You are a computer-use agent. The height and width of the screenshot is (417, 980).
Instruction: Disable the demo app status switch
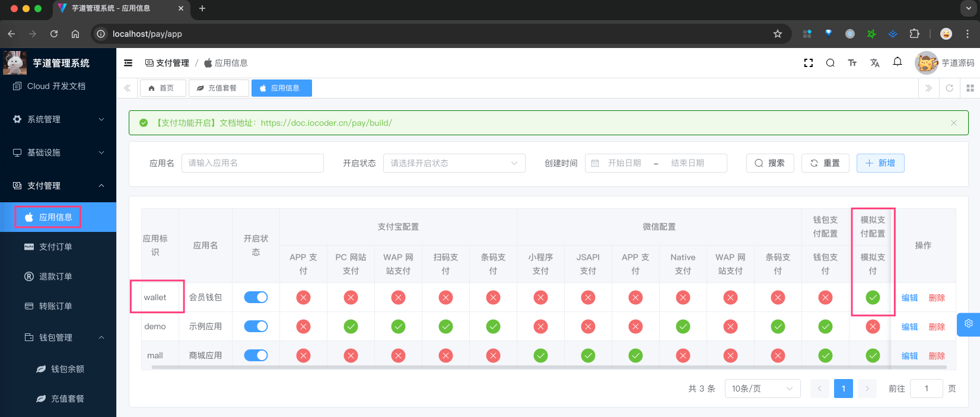pyautogui.click(x=256, y=326)
